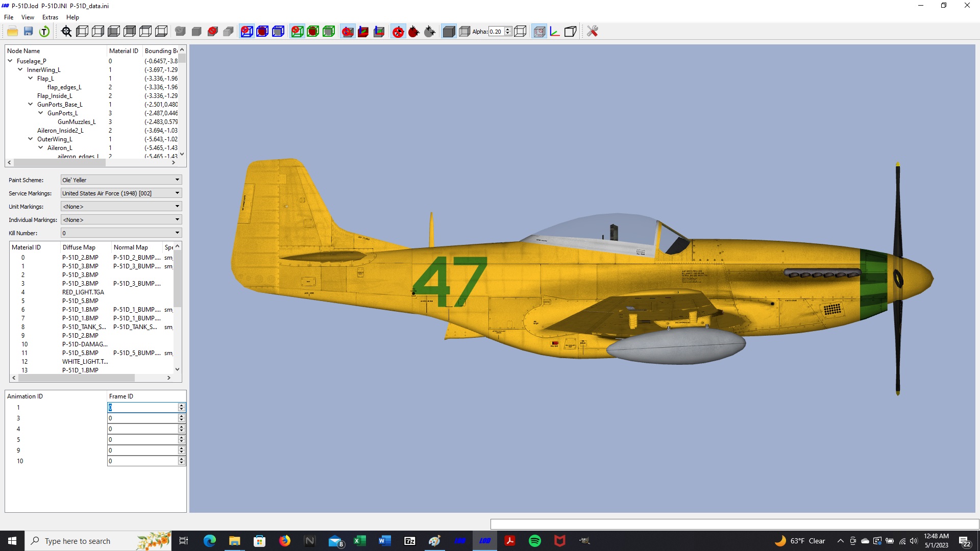Increase Frame ID for animation 1

(181, 405)
